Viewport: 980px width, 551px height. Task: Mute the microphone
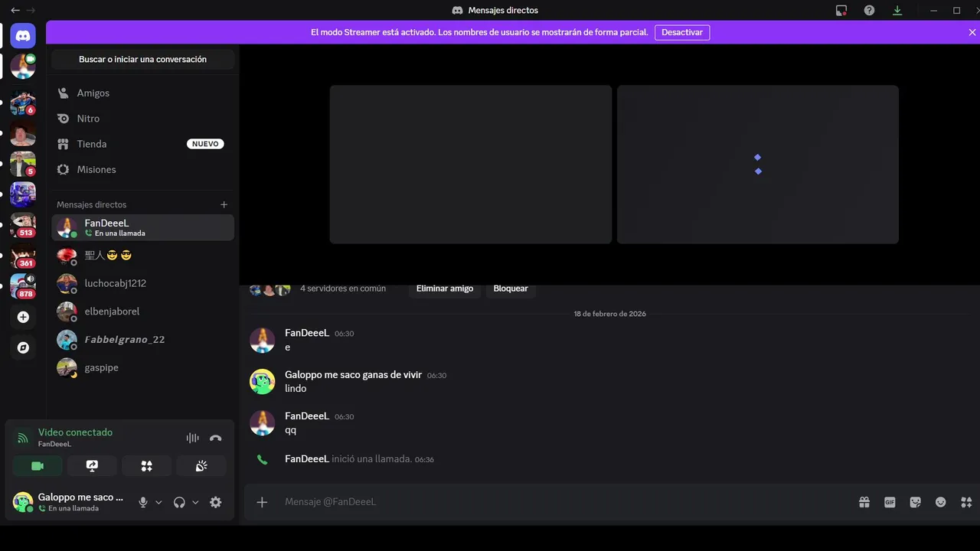tap(142, 502)
